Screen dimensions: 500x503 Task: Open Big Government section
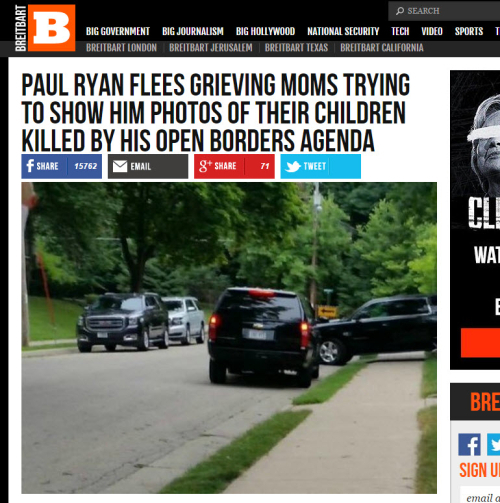[x=118, y=31]
